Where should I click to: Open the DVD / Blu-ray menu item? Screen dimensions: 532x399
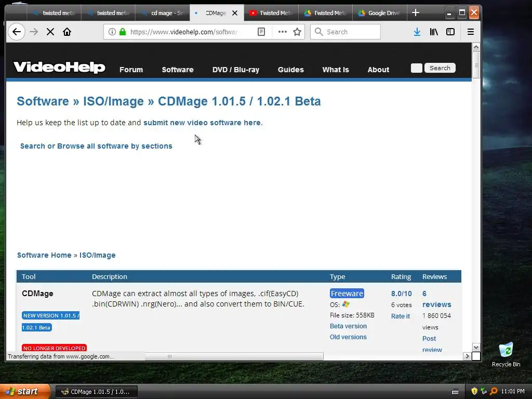236,70
